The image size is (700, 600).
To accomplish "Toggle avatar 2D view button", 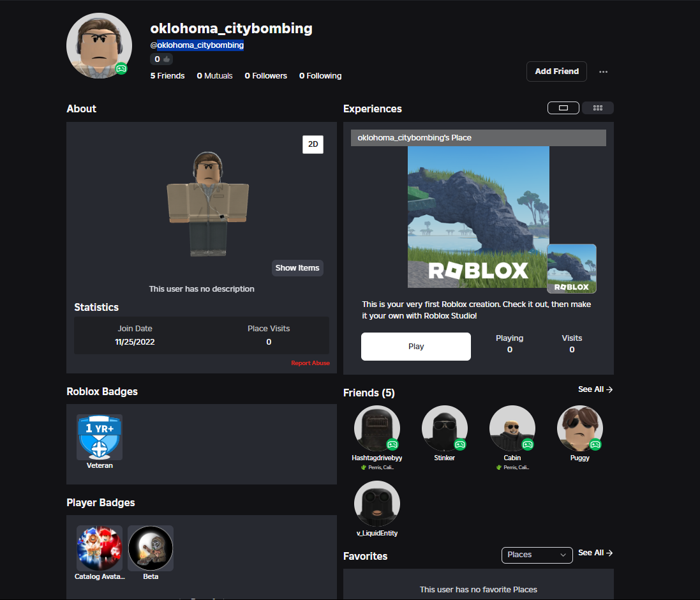I will (313, 144).
